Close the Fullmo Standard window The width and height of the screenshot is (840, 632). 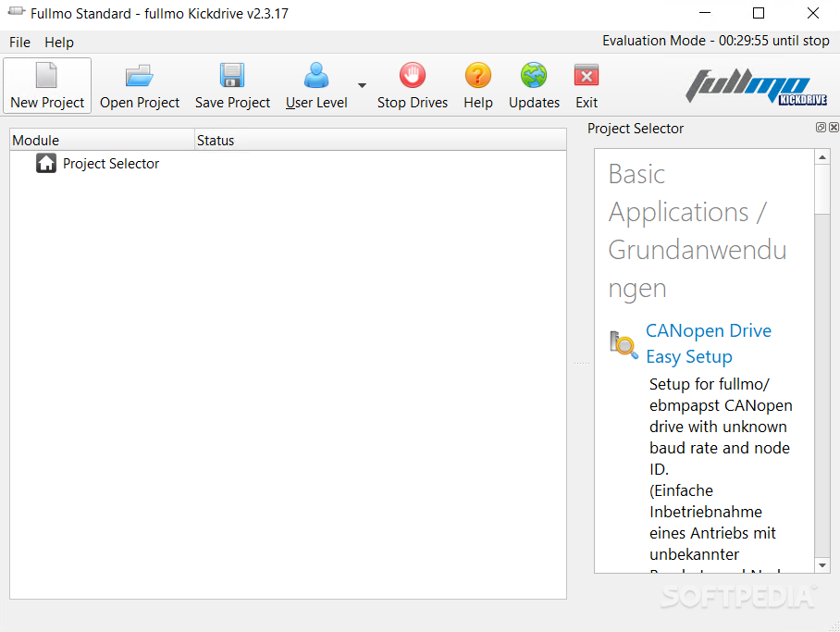pos(812,13)
